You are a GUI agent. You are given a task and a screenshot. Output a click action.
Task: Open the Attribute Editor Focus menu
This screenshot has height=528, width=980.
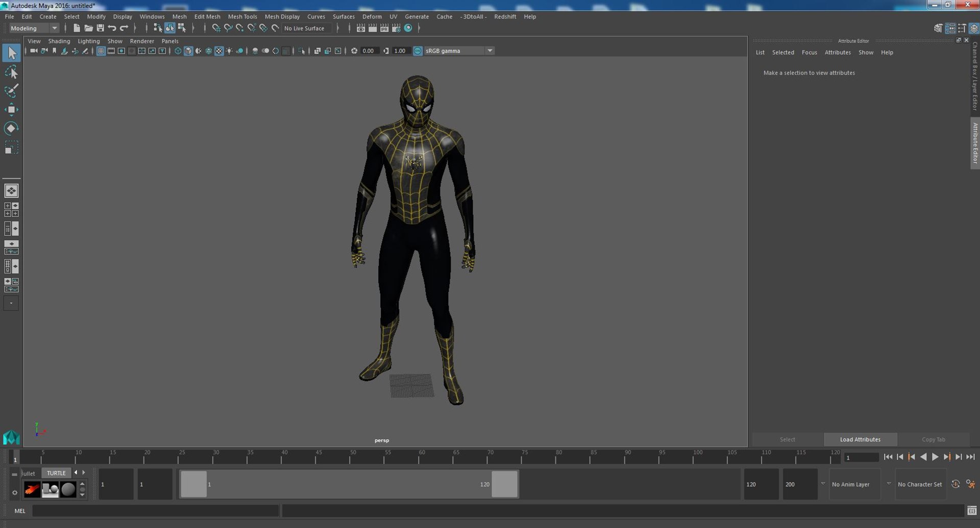click(809, 52)
